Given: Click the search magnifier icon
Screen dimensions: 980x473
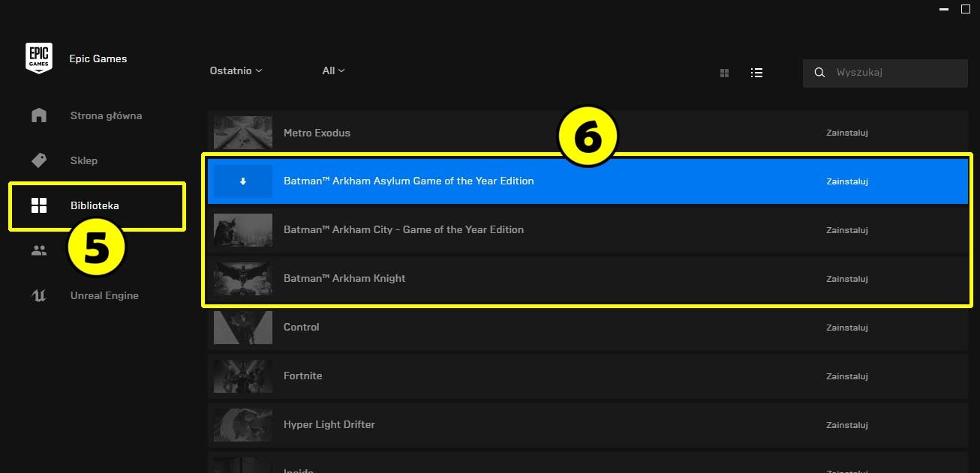Looking at the screenshot, I should pyautogui.click(x=820, y=73).
